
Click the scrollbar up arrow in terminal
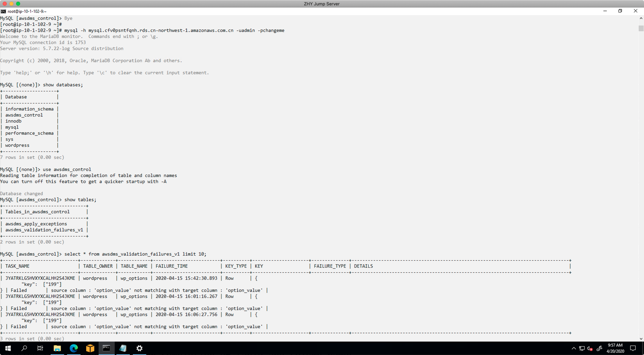[x=641, y=18]
